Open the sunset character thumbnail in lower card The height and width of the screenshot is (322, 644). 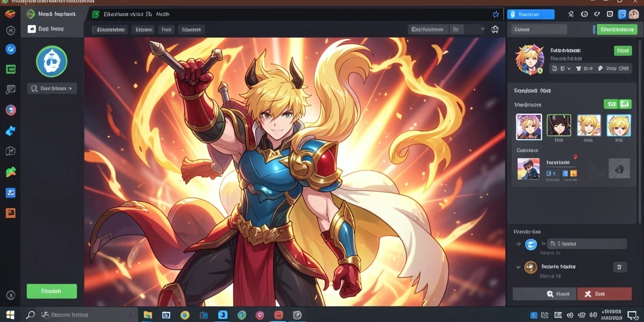coord(528,169)
